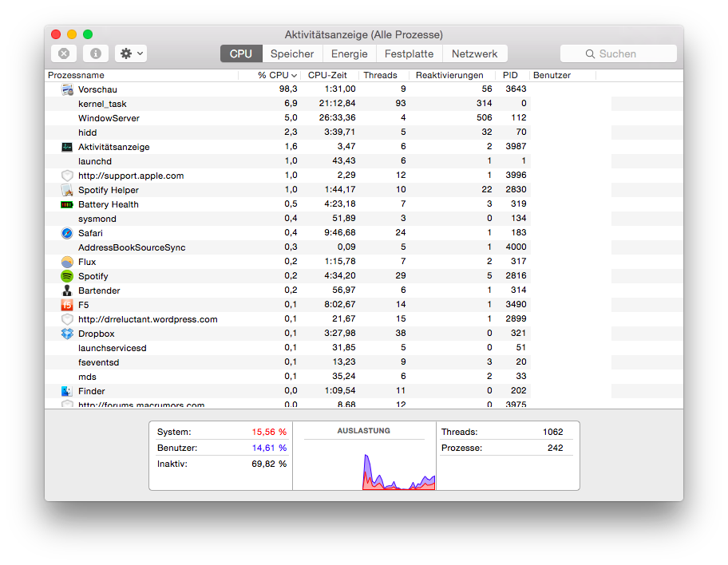Open the gear action menu dropdown
This screenshot has height=565, width=728.
pos(131,53)
